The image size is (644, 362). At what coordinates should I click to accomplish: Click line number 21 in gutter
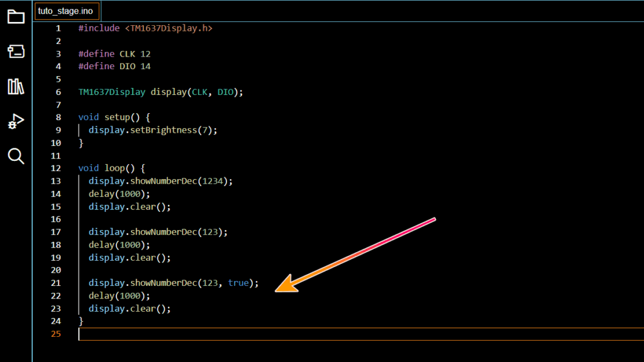(56, 283)
